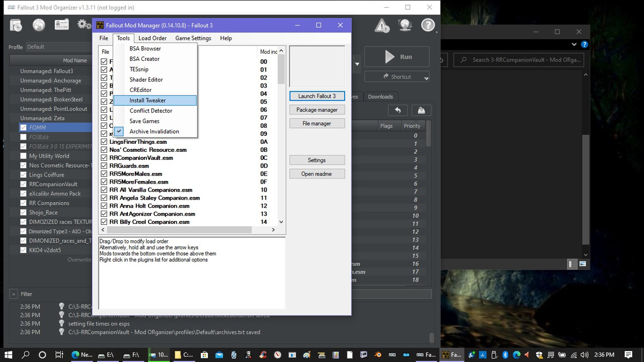Open Task View on the taskbar

59,354
